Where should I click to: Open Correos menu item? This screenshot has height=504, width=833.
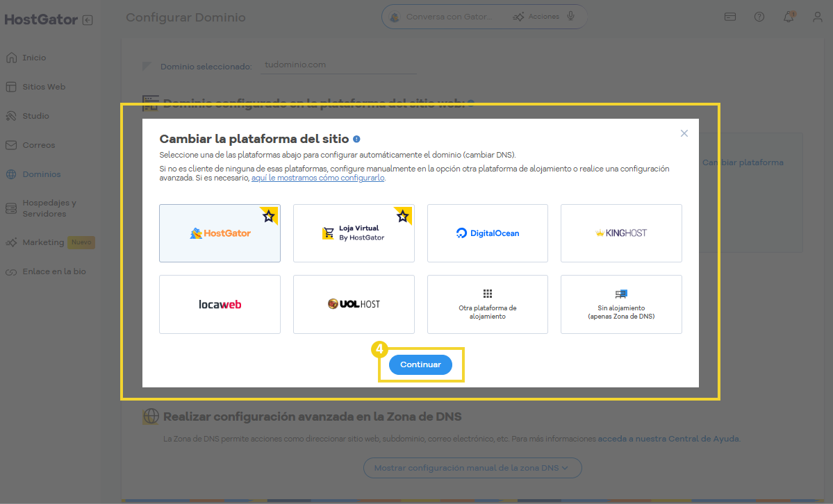coord(38,145)
